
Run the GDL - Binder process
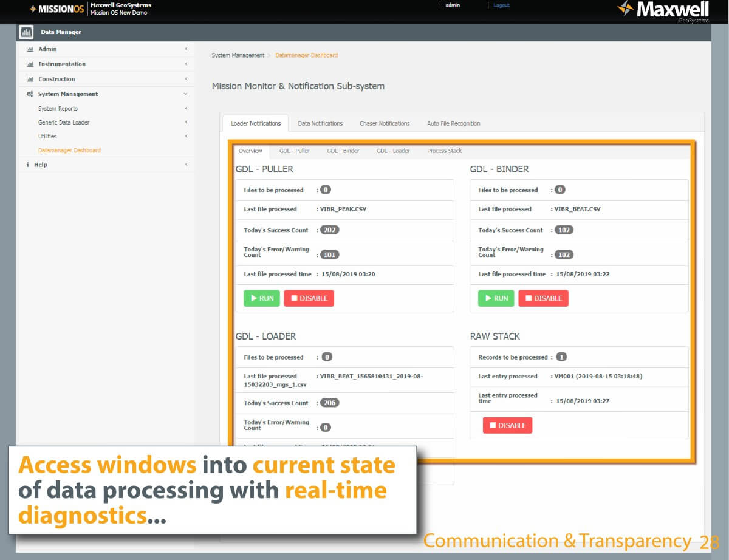tap(496, 298)
